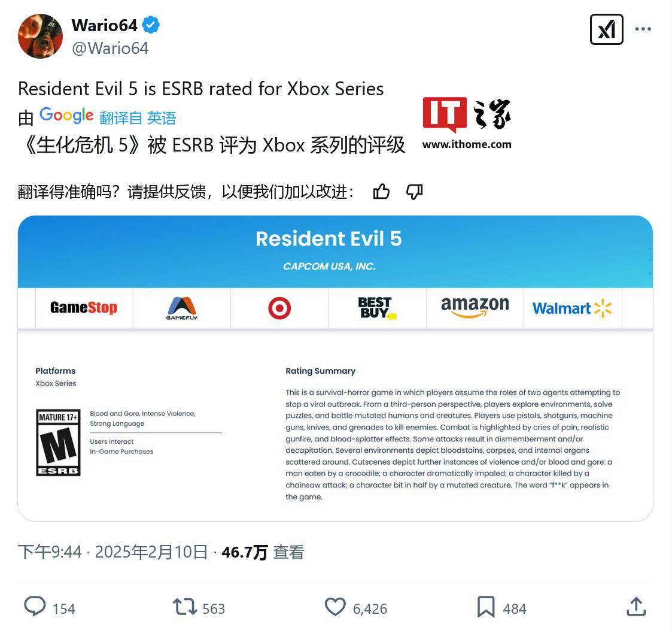Click the Google translate logo
The width and height of the screenshot is (672, 633).
click(x=66, y=116)
